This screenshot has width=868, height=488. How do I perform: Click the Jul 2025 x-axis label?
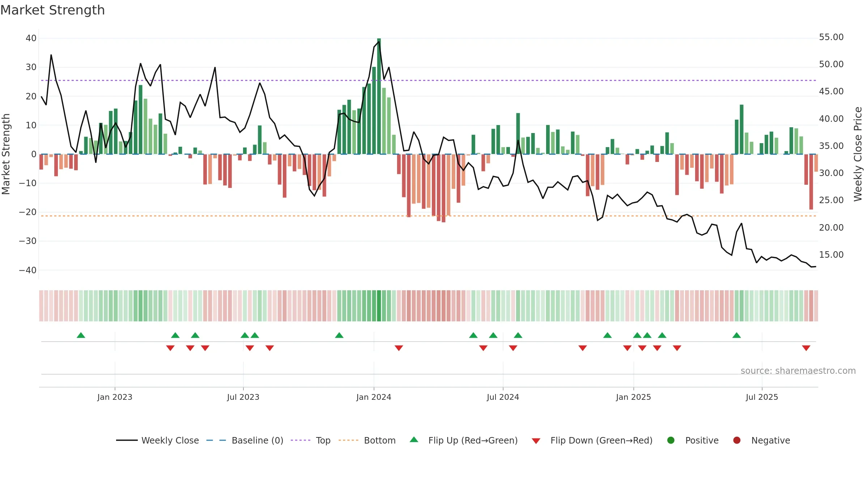pos(762,397)
